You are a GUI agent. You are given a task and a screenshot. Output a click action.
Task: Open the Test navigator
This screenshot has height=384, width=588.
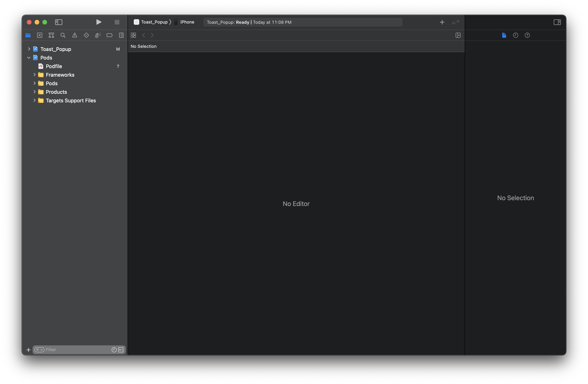pyautogui.click(x=86, y=35)
